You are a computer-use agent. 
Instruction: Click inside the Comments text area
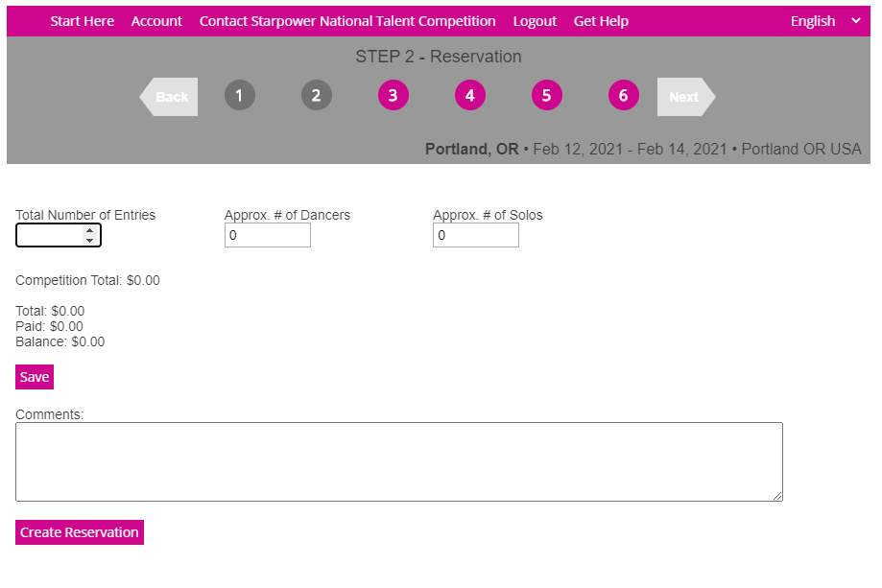pos(398,461)
